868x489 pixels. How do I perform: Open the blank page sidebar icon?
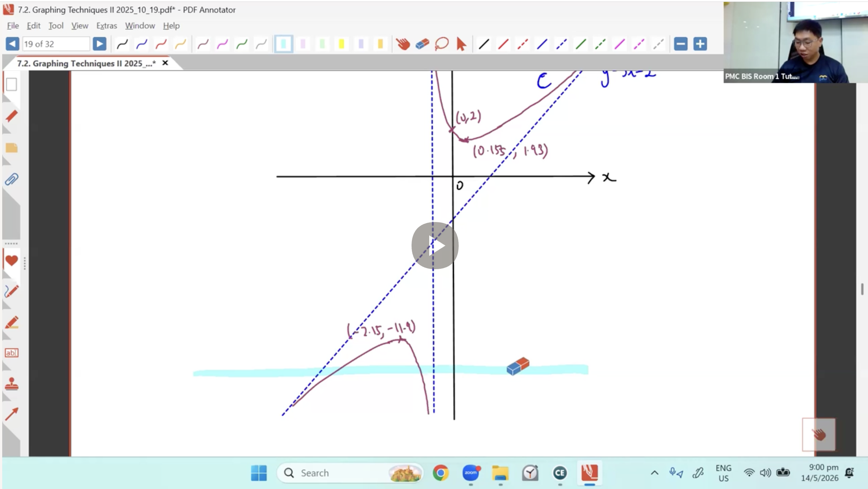[11, 84]
